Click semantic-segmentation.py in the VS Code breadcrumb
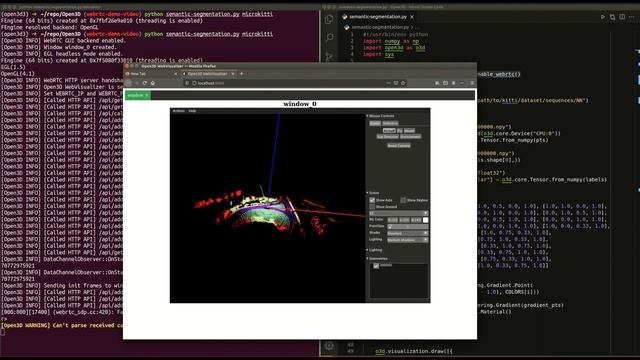The height and width of the screenshot is (360, 640). 380,27
